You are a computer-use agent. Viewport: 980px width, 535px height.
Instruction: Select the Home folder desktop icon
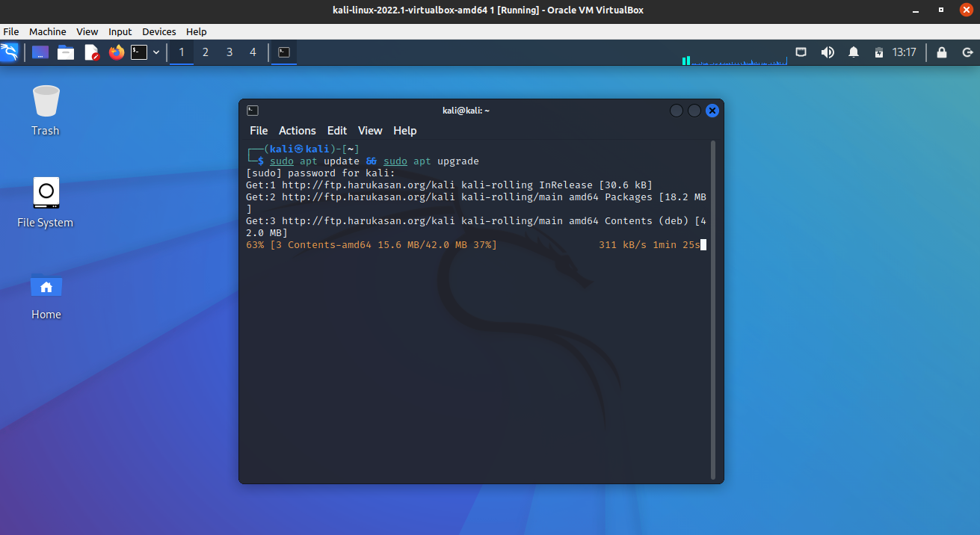click(46, 296)
